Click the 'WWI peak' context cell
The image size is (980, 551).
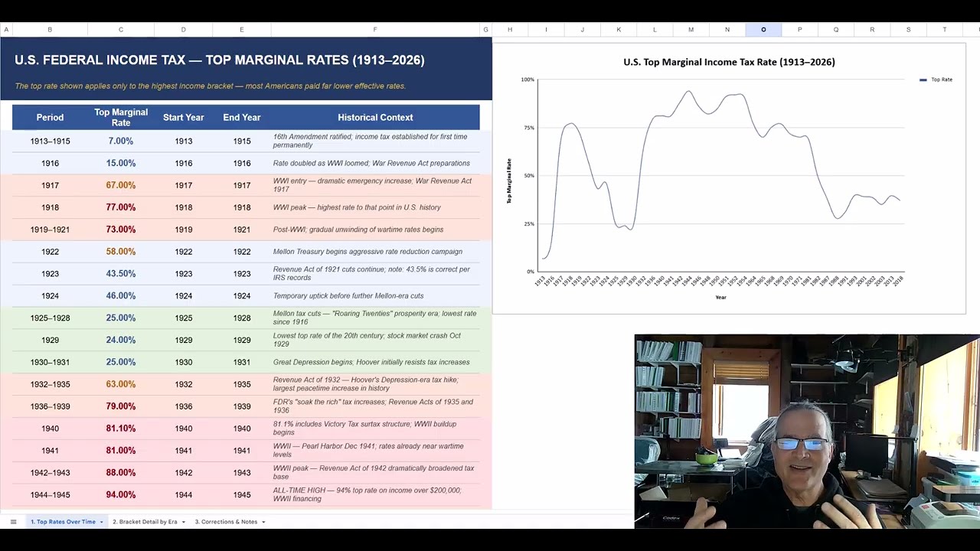[x=375, y=207]
